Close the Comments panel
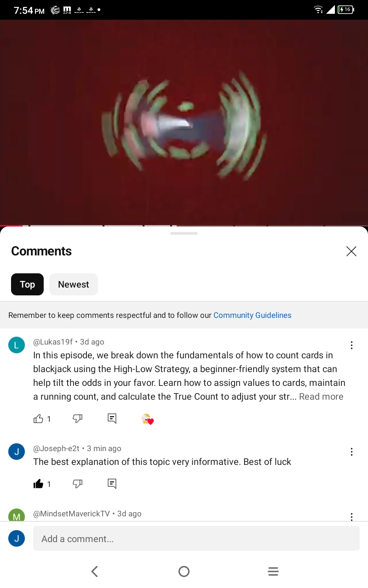The width and height of the screenshot is (368, 588). pyautogui.click(x=351, y=251)
